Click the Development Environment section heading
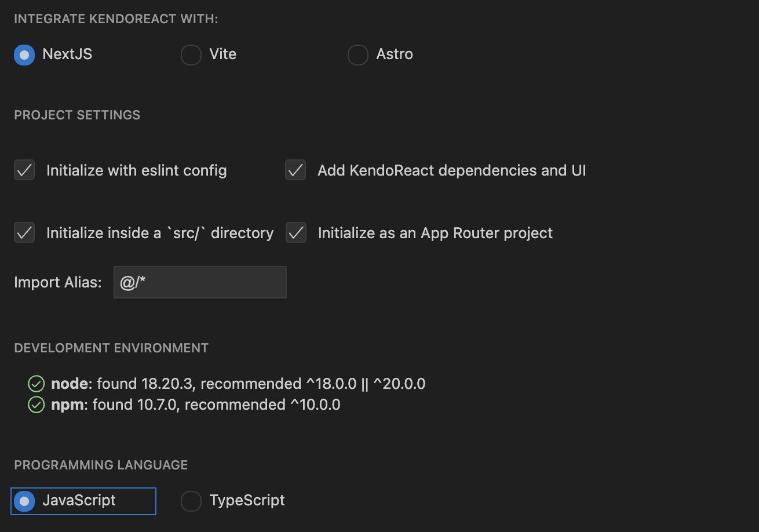759x532 pixels. (111, 348)
